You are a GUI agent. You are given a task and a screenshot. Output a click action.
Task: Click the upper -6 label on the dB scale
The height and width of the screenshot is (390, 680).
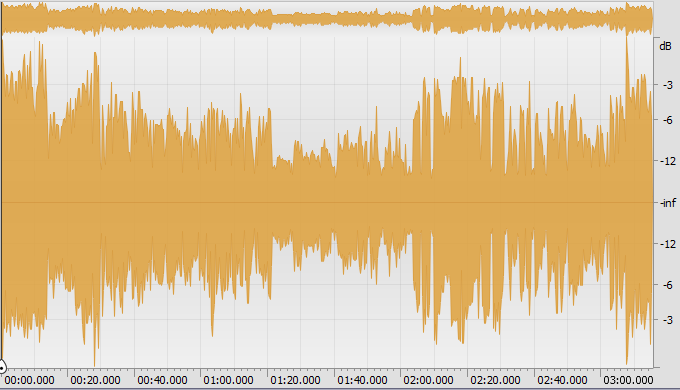[x=668, y=120]
